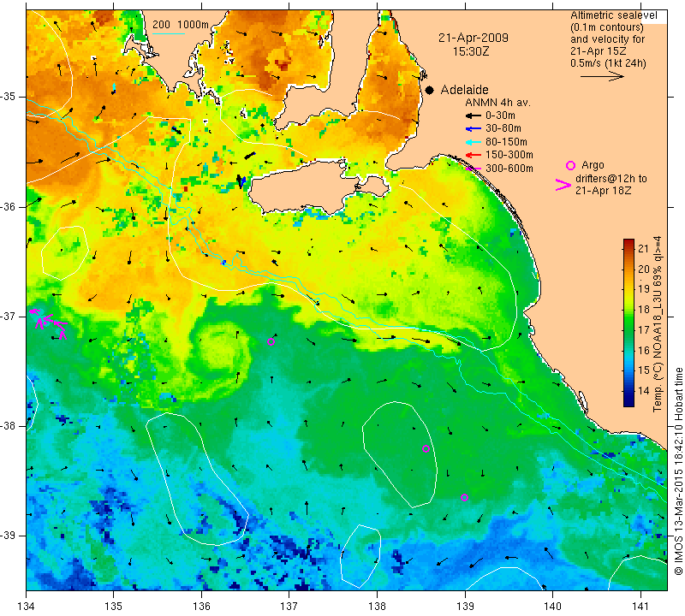The width and height of the screenshot is (685, 616).
Task: Click the '80-150m' depth label
Action: pos(506,142)
